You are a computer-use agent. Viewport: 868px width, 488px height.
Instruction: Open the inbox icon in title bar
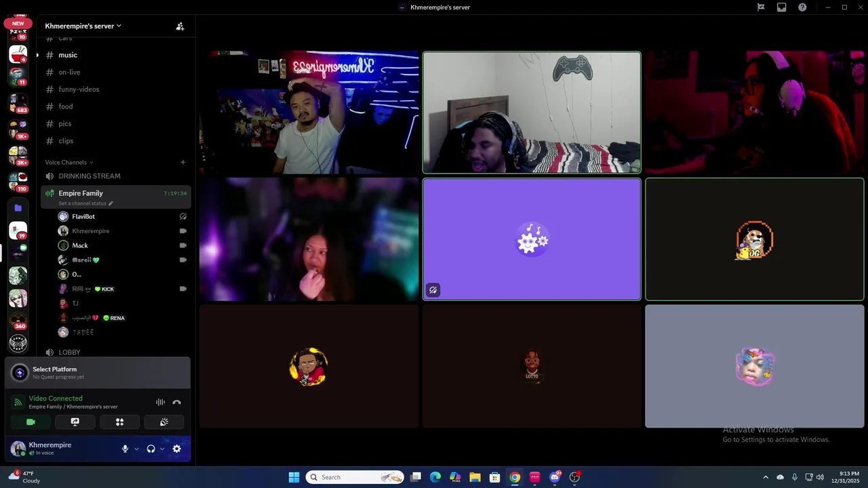[782, 7]
